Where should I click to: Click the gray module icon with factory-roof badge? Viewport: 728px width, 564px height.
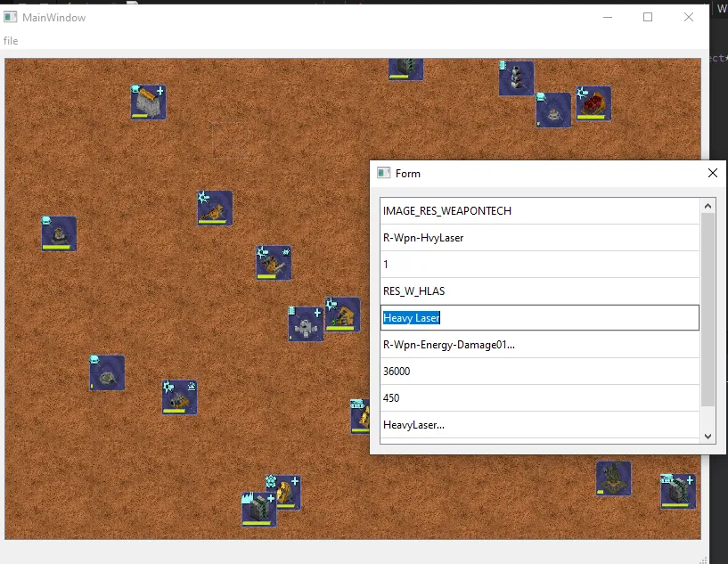coord(259,510)
